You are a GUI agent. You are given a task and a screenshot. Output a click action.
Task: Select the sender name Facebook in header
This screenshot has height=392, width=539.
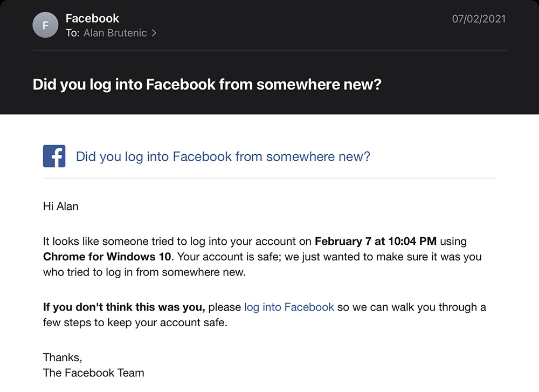point(92,18)
